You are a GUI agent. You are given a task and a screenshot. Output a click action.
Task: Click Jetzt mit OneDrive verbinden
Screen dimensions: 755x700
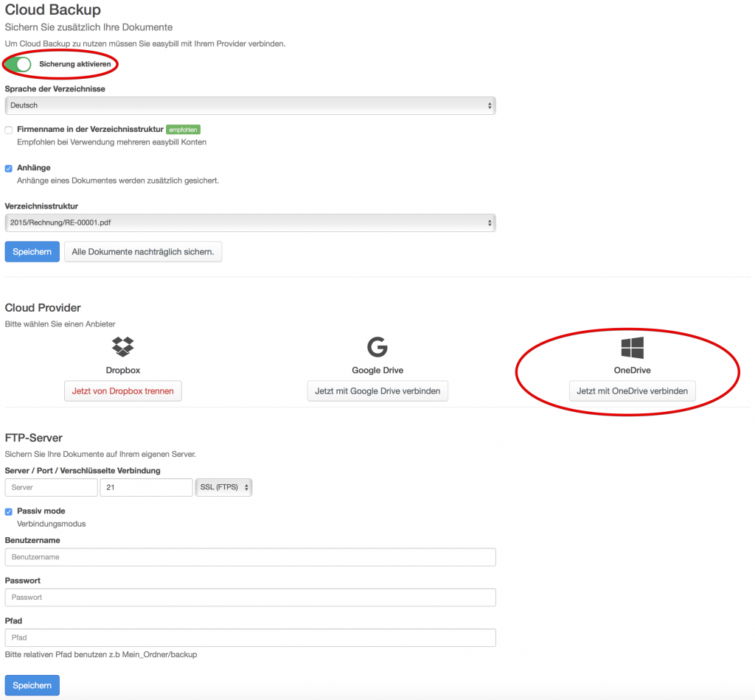(632, 391)
